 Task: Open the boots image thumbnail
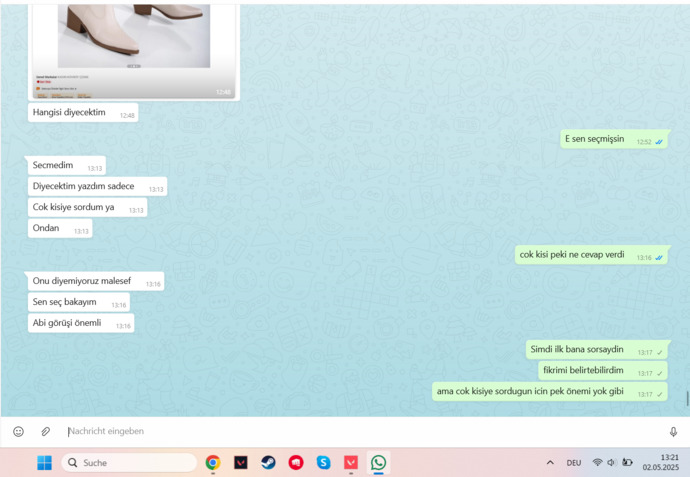[x=134, y=51]
